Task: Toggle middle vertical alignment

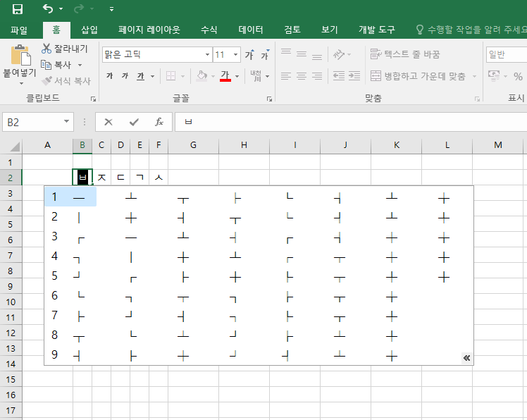Action: point(302,54)
